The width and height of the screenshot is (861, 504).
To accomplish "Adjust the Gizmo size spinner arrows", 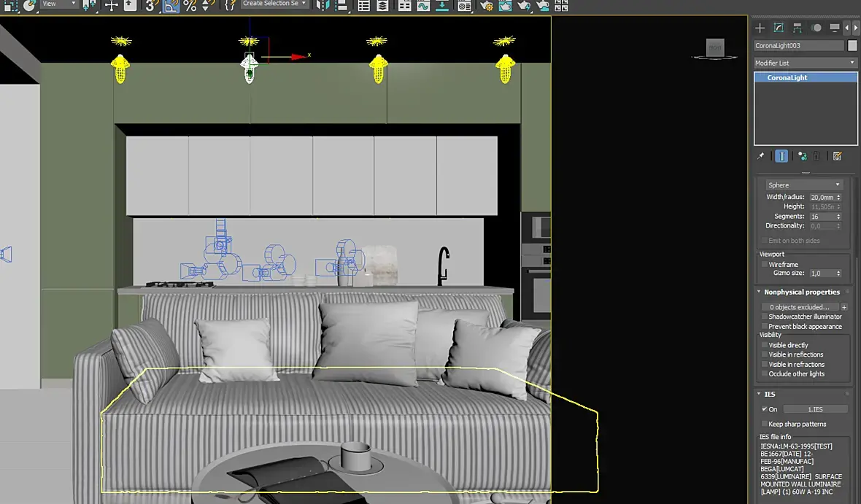I will point(838,273).
